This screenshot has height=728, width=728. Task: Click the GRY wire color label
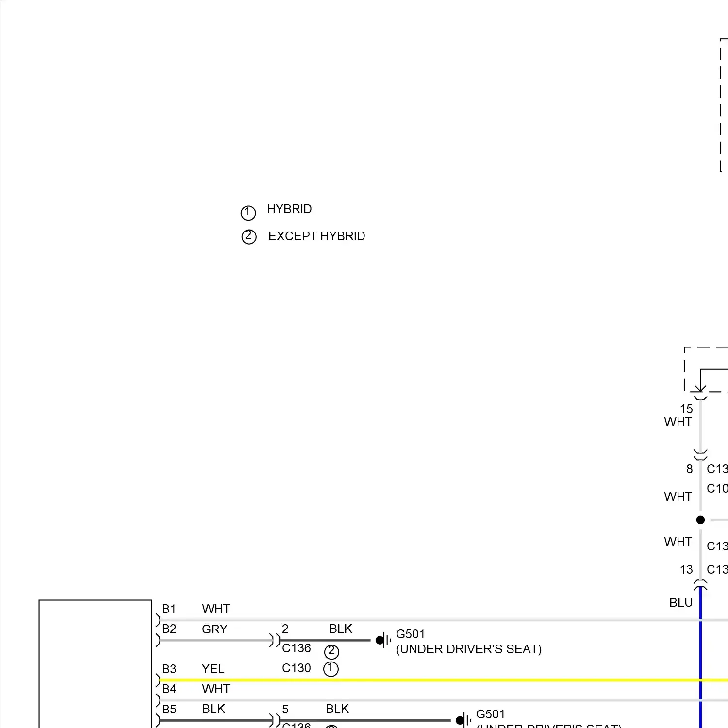pyautogui.click(x=215, y=629)
